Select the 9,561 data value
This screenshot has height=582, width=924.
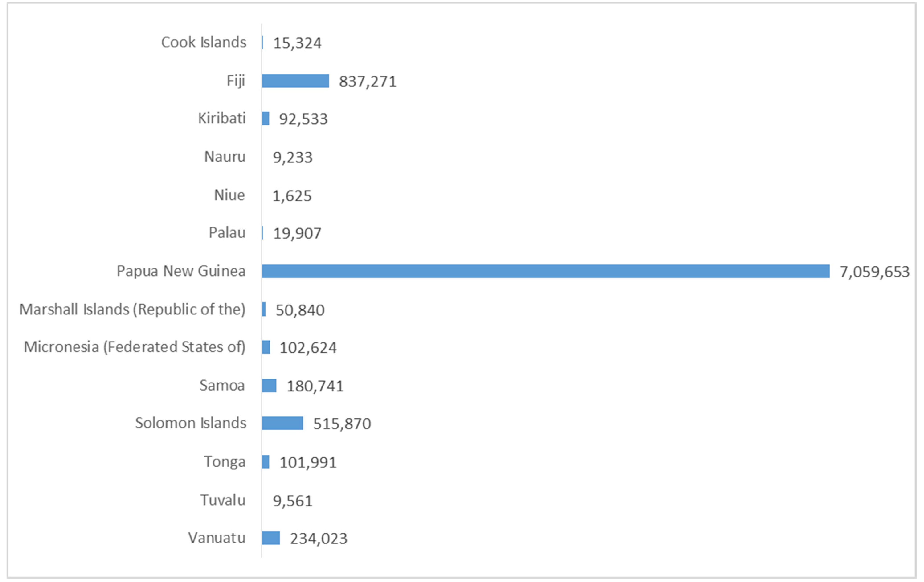click(292, 501)
